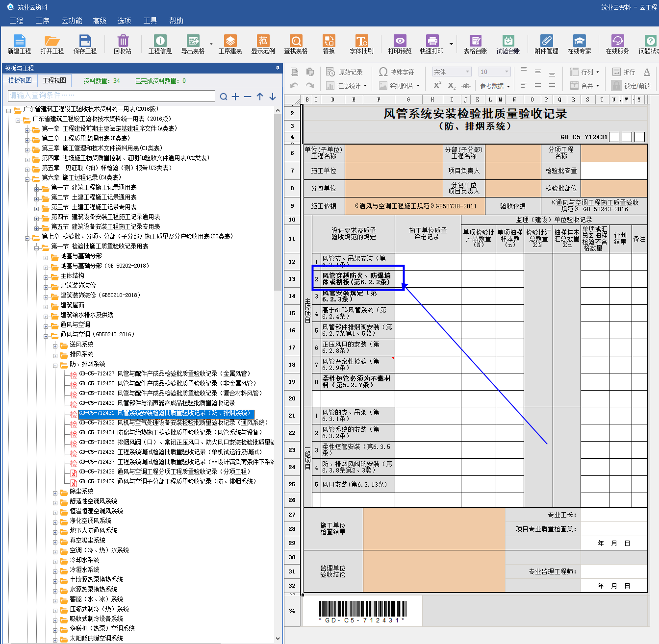The width and height of the screenshot is (659, 644).
Task: Click the paste icon in sheet toolbar
Action: [x=310, y=72]
